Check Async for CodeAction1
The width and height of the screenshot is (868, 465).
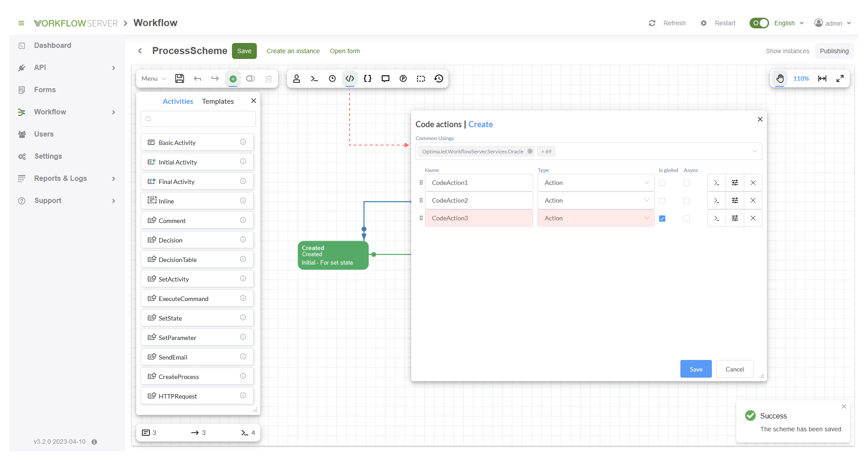tap(687, 183)
